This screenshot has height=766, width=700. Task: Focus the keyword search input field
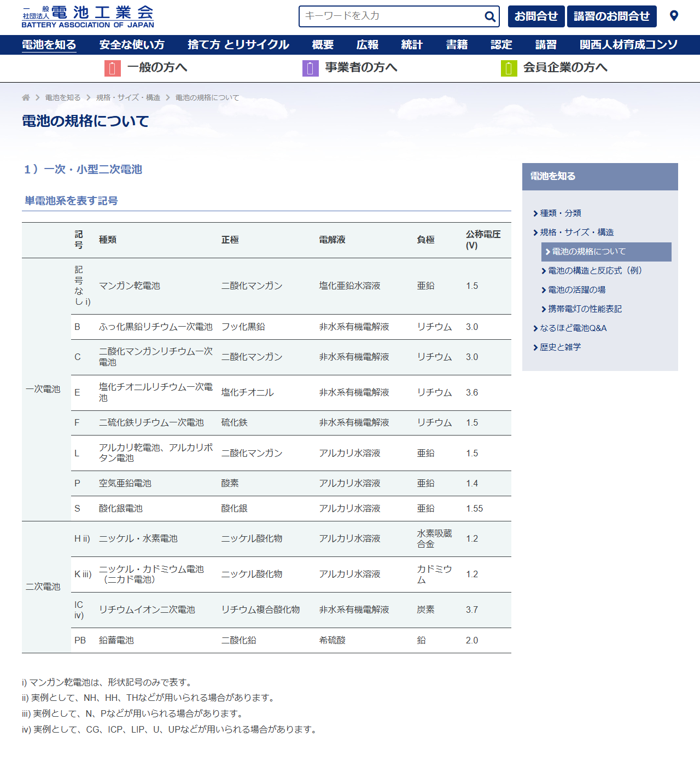click(x=392, y=16)
